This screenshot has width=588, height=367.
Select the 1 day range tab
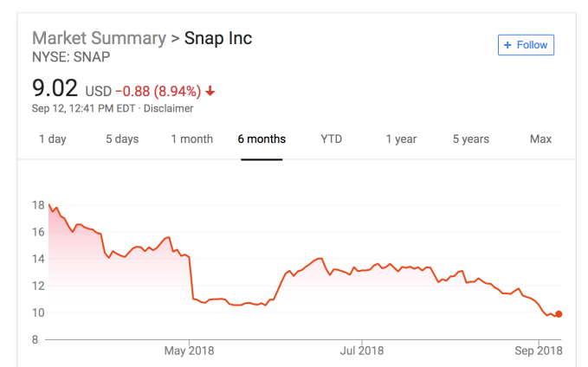[52, 139]
